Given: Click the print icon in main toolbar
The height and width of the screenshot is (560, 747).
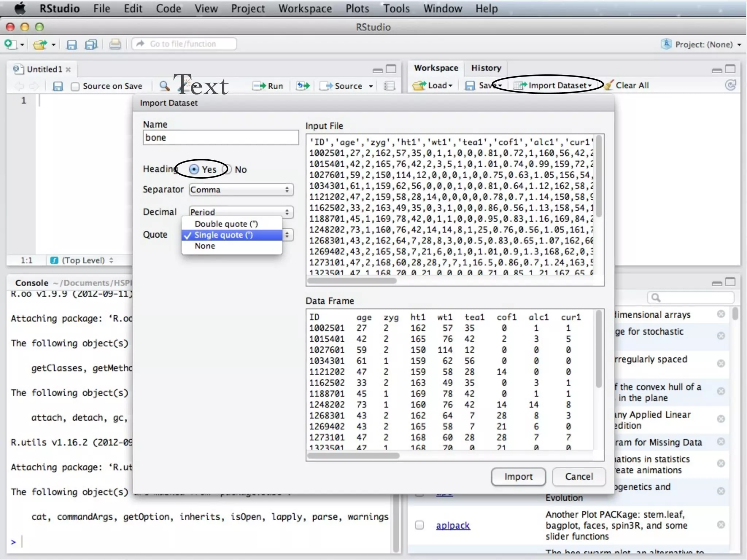Looking at the screenshot, I should [x=115, y=44].
